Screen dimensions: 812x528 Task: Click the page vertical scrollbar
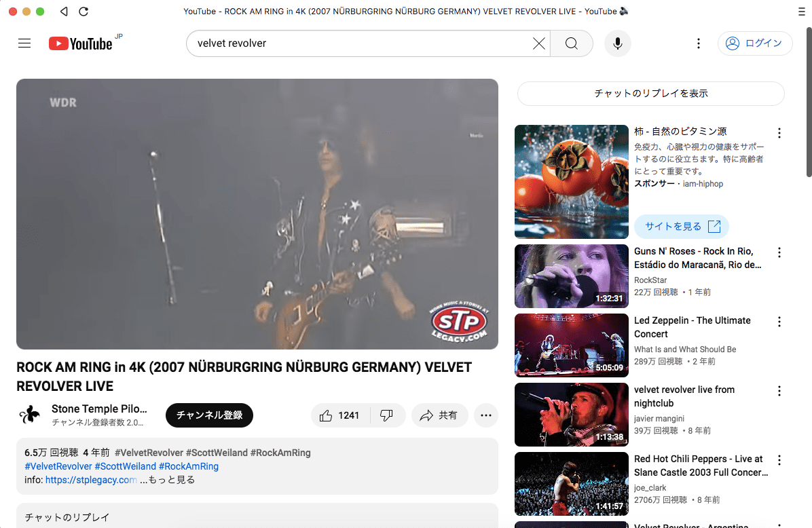pyautogui.click(x=809, y=102)
